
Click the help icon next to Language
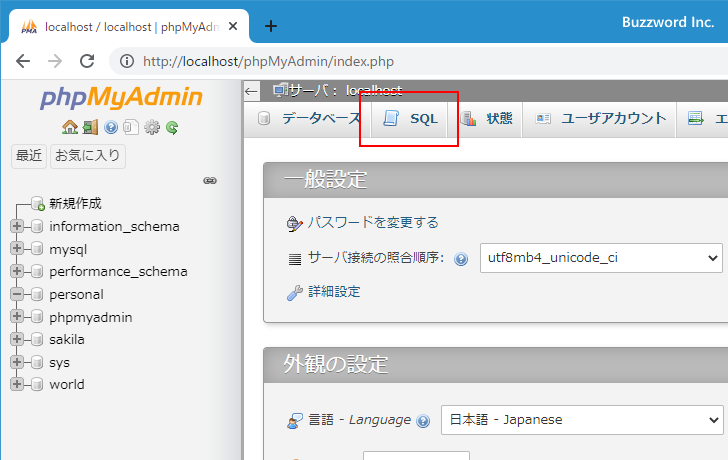coord(423,421)
